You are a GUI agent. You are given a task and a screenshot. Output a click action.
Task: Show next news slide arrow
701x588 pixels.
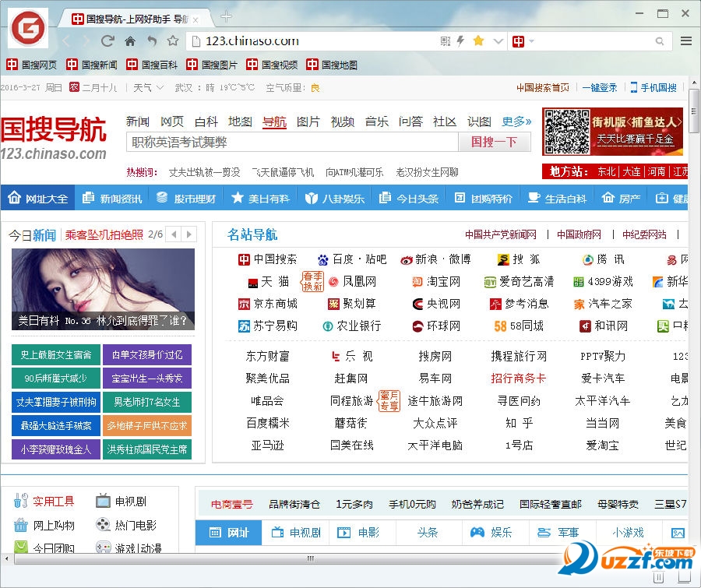189,234
